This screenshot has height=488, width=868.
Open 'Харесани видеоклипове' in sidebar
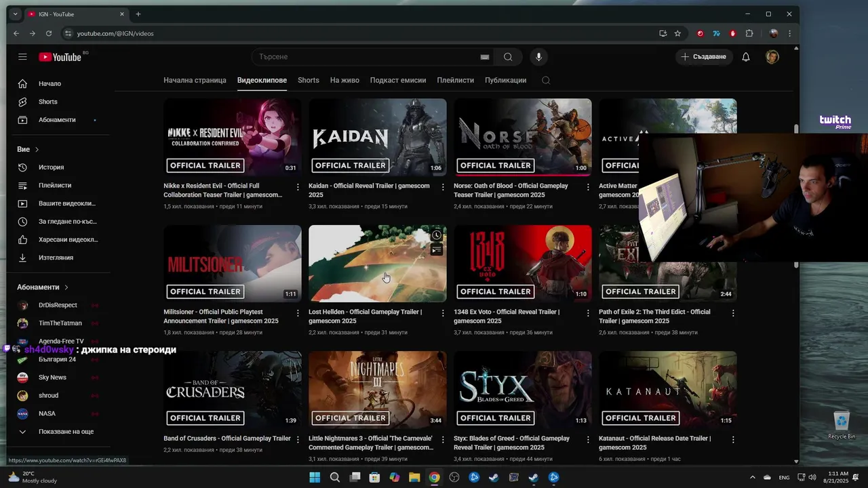[x=58, y=240]
